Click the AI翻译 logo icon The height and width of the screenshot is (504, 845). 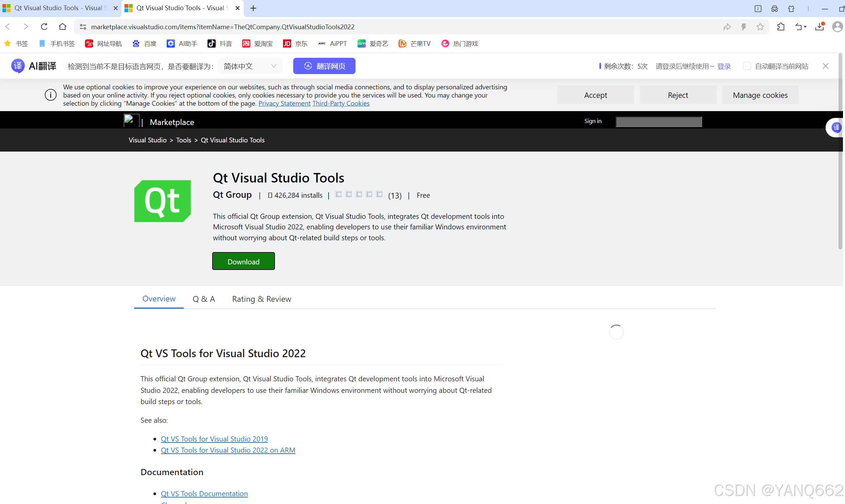click(x=18, y=66)
